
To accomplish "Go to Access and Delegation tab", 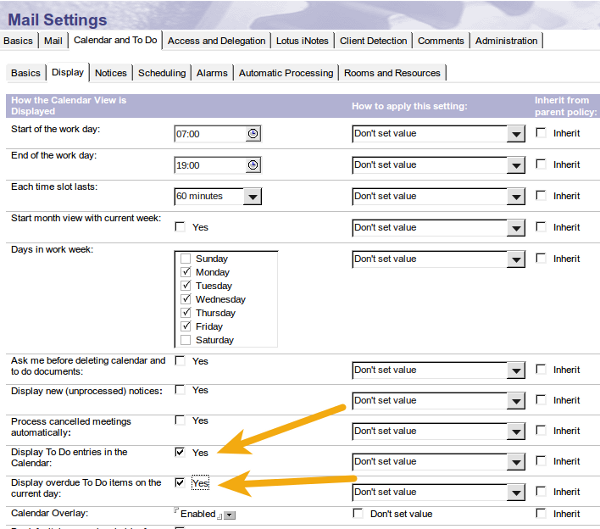I will click(x=217, y=41).
